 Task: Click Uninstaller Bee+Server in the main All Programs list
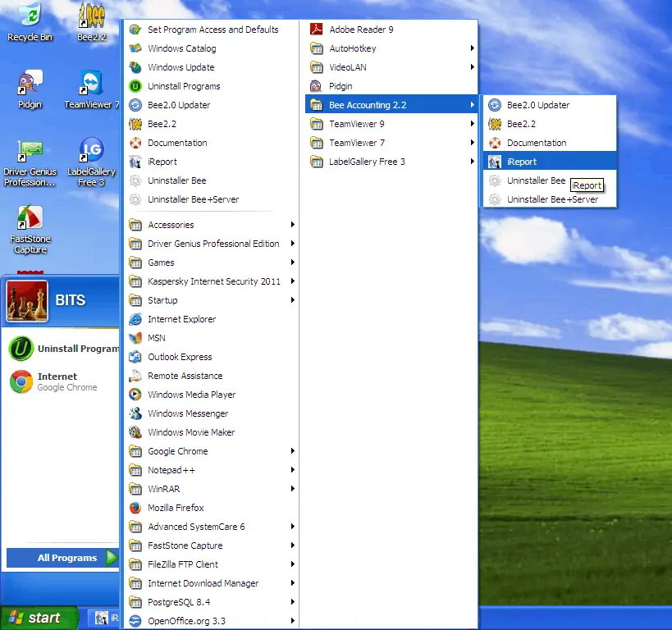(211, 199)
